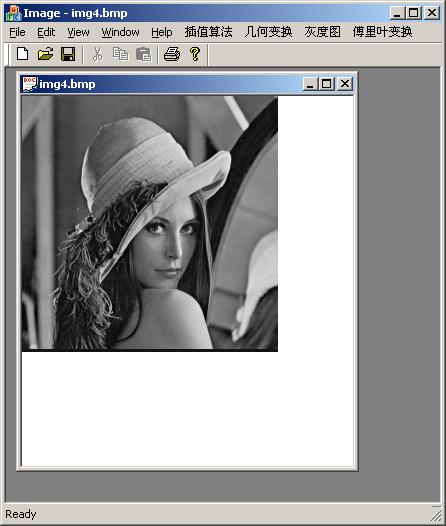Click the scissors Cut icon
The height and width of the screenshot is (526, 446).
click(x=98, y=54)
